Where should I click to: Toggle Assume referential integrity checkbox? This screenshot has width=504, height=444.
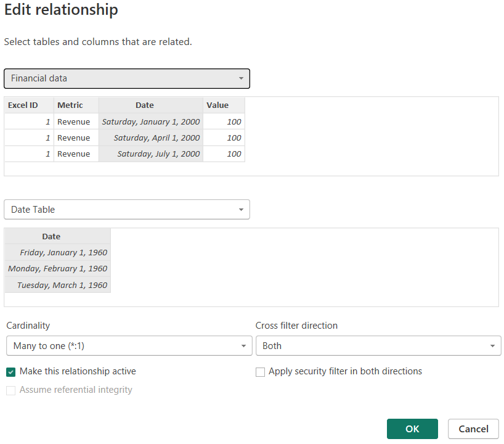pos(10,390)
